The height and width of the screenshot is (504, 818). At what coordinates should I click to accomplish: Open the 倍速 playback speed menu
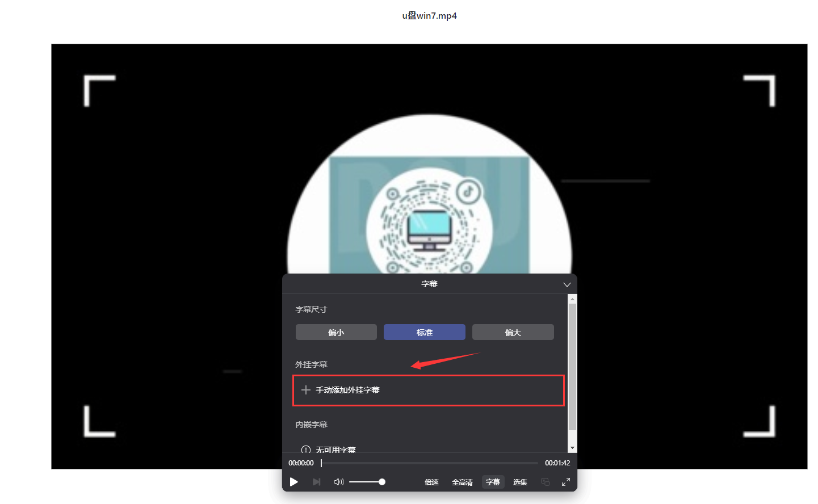pyautogui.click(x=431, y=482)
